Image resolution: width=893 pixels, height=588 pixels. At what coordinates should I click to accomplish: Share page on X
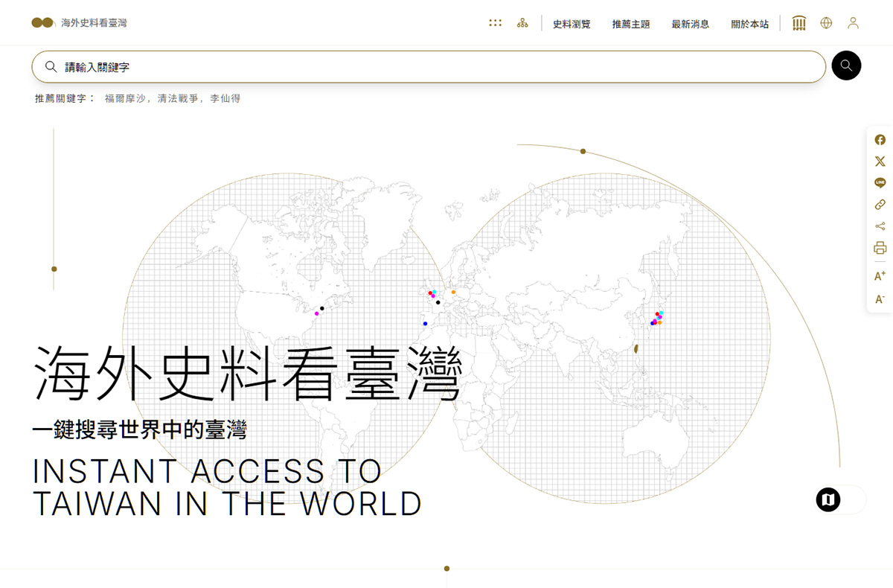coord(880,162)
